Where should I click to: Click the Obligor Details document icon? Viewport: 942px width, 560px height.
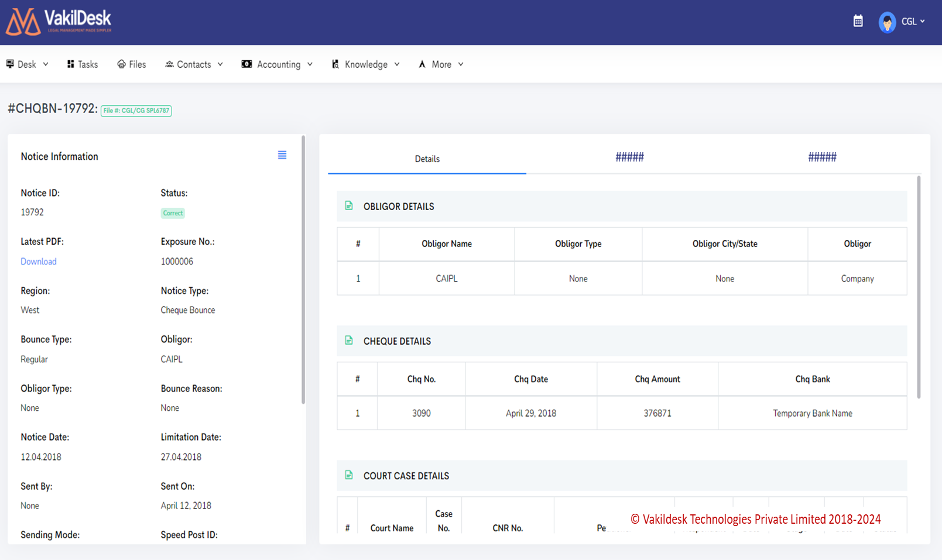349,205
